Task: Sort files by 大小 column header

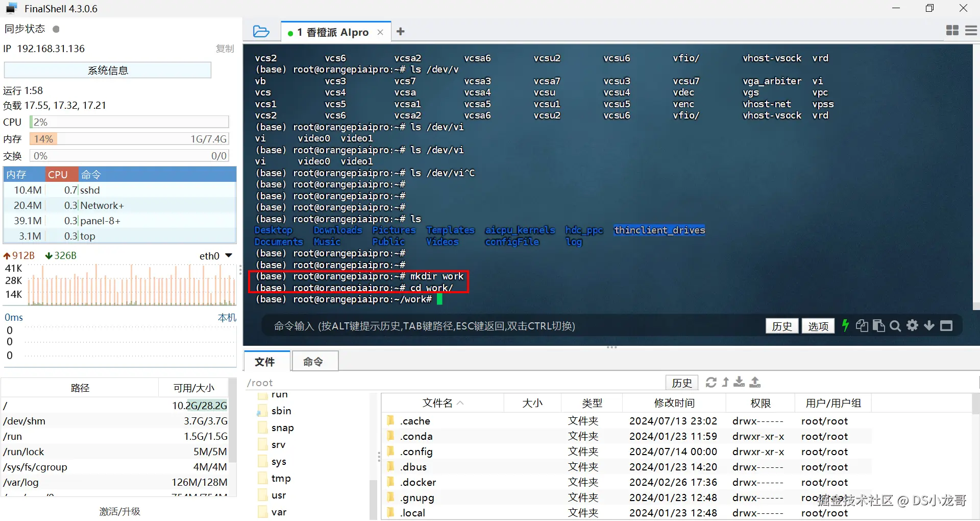Action: [532, 403]
